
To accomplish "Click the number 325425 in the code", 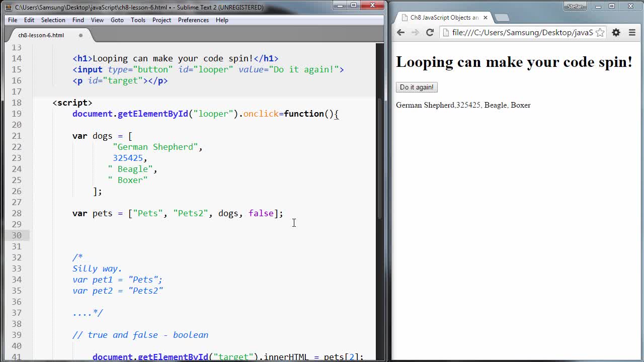I will coord(128,158).
